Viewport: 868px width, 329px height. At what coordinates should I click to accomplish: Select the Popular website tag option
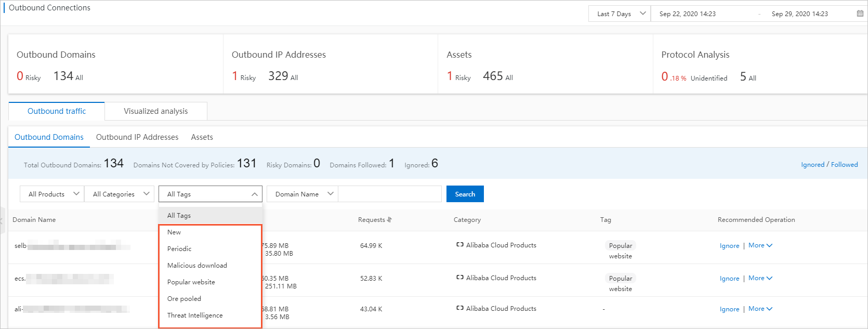point(211,282)
